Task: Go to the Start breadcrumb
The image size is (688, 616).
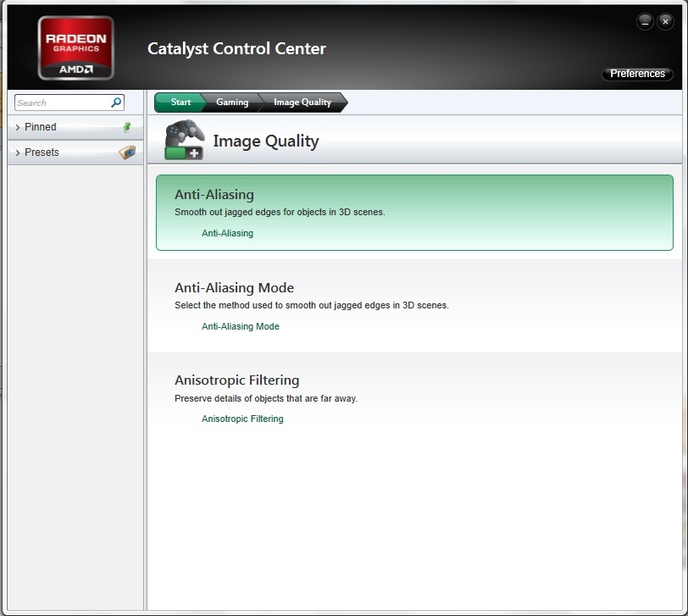Action: click(x=180, y=103)
